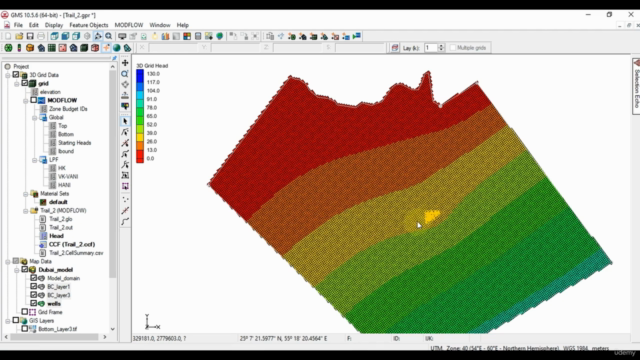Increase layer with Lay (k) spinner arrows
The image size is (640, 360).
(x=441, y=46)
